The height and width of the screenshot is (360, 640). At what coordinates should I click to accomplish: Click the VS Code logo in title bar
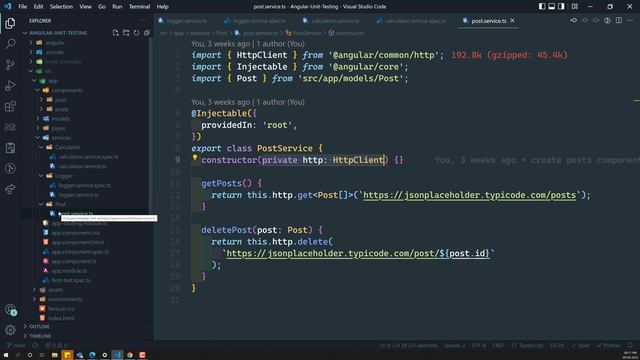click(x=8, y=7)
